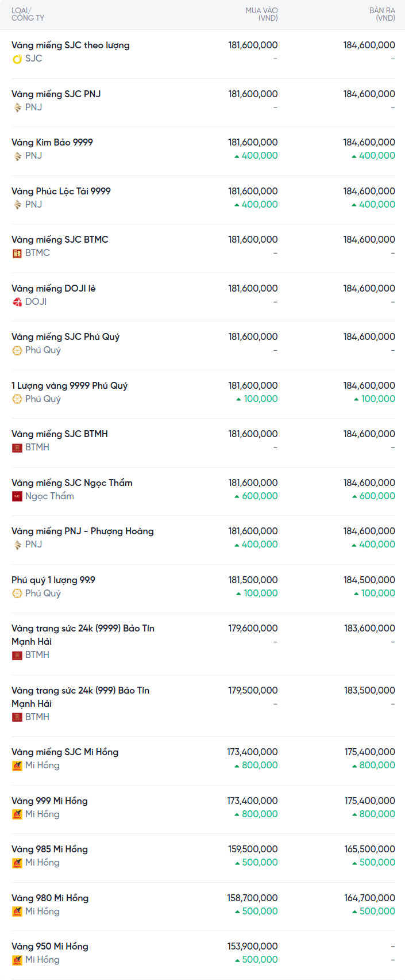
Task: Click Mi Hồng logo under Vàng 985 Mi Hồng
Action: tap(17, 863)
